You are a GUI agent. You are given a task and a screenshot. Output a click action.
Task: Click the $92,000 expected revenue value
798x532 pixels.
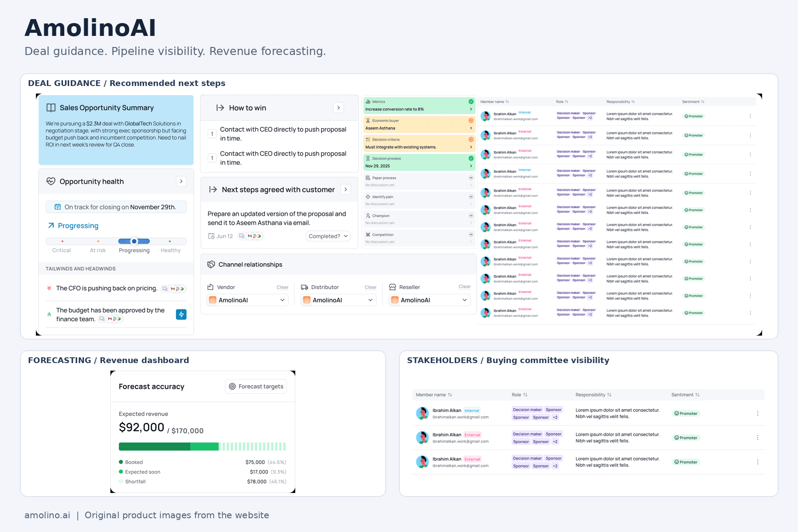click(x=141, y=427)
